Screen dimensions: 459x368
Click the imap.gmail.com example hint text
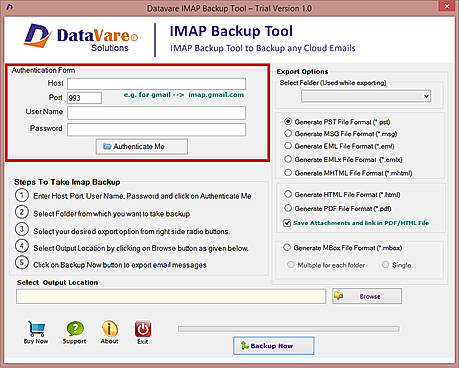pos(184,95)
